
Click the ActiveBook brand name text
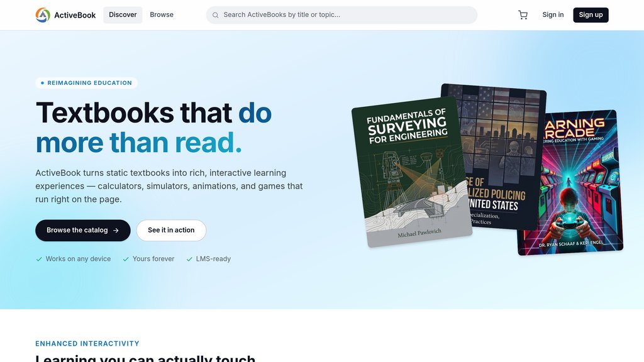[75, 15]
